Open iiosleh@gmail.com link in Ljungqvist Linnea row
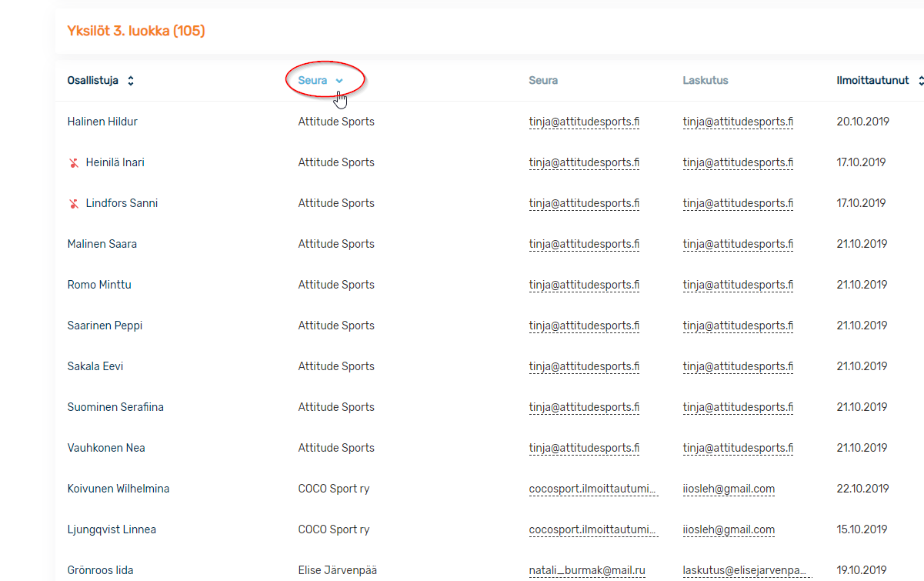 [x=729, y=529]
